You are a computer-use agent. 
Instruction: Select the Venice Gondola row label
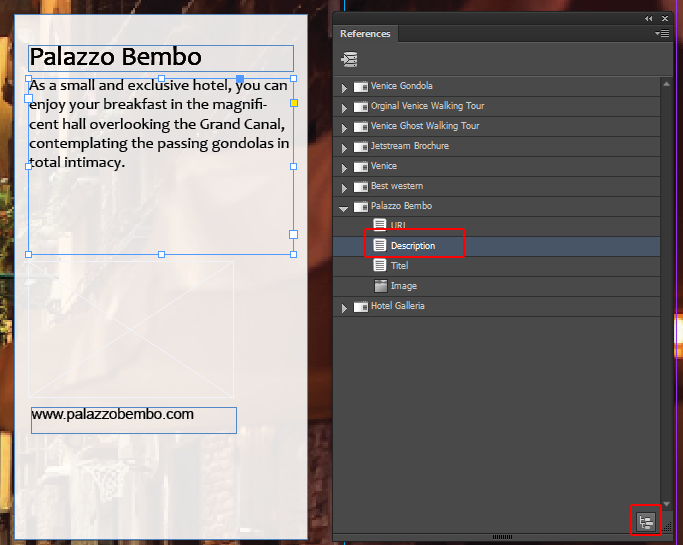[402, 86]
